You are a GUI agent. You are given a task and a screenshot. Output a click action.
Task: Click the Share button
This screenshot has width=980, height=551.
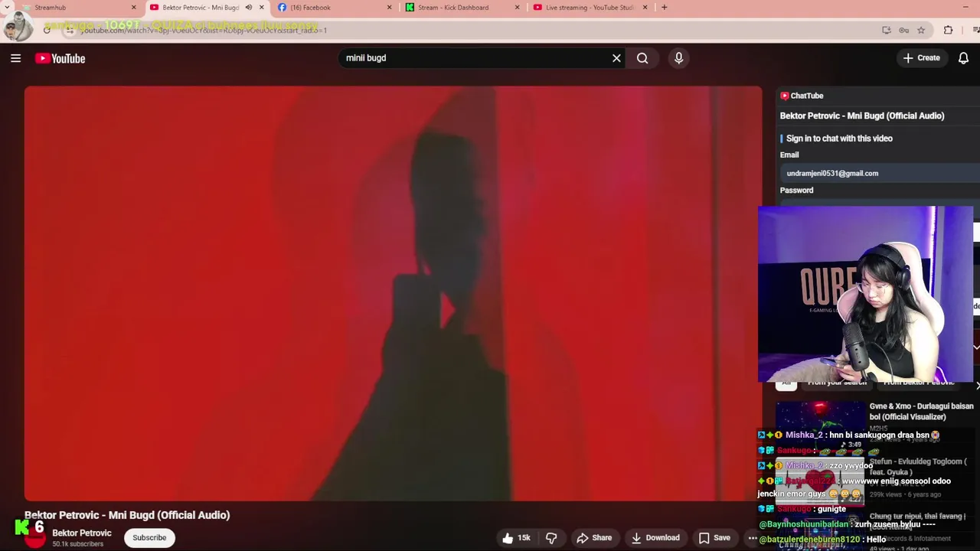pos(594,538)
